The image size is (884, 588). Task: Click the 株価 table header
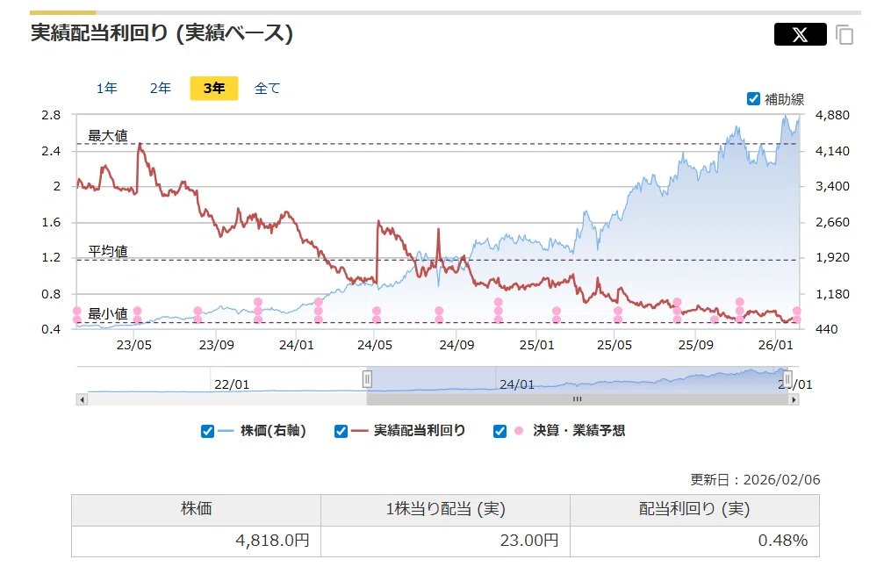click(x=196, y=510)
